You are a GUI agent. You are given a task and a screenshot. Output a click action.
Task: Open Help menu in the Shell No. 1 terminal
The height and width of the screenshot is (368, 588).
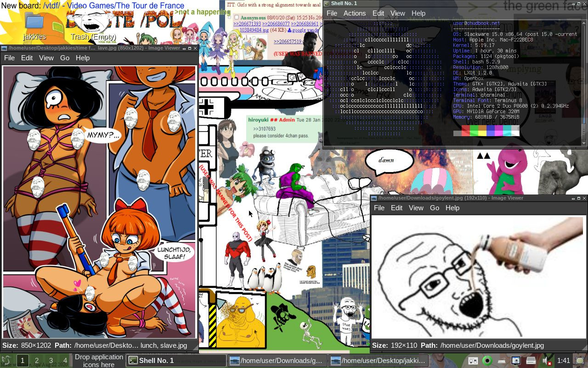point(418,13)
